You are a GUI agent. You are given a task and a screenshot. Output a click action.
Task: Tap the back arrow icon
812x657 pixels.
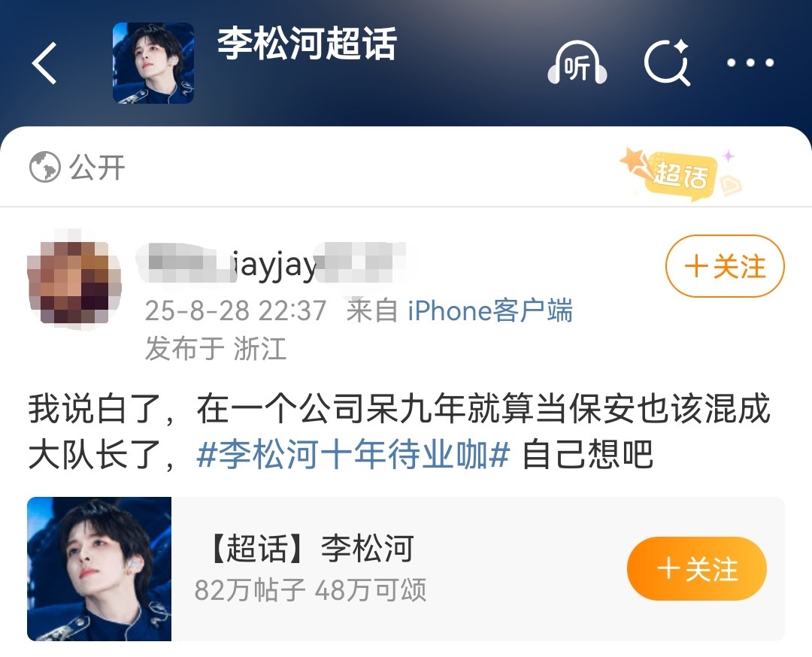pos(44,63)
